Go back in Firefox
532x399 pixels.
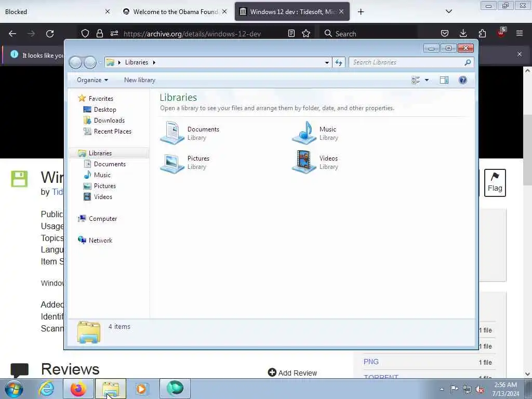coord(12,34)
